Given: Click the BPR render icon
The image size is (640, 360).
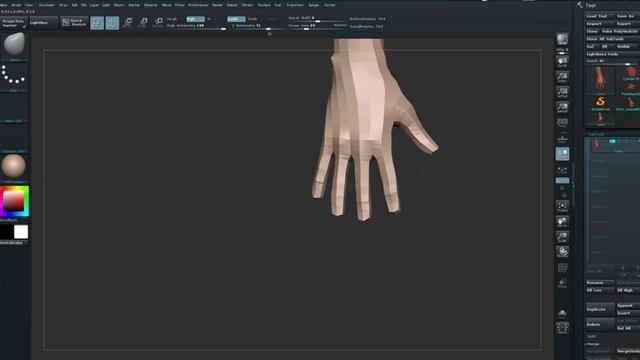Looking at the screenshot, I should pyautogui.click(x=562, y=39).
